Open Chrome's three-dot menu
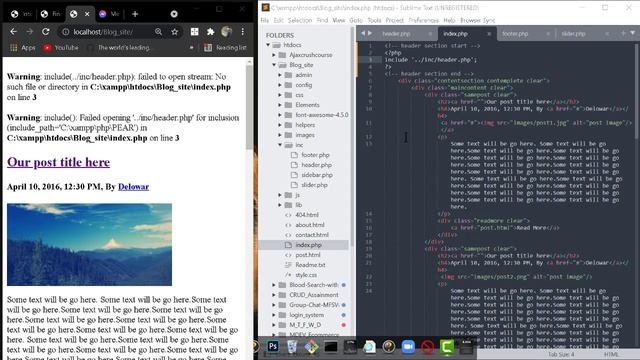The image size is (640, 360). [242, 32]
